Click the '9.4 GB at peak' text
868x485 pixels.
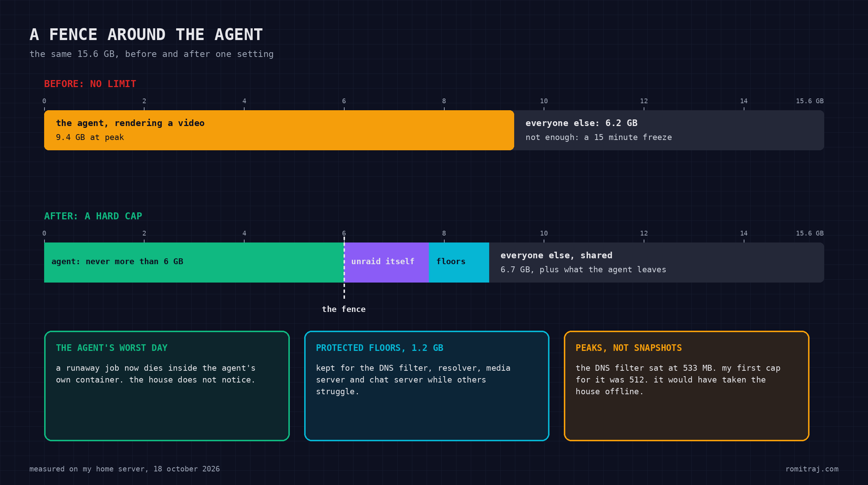point(90,137)
